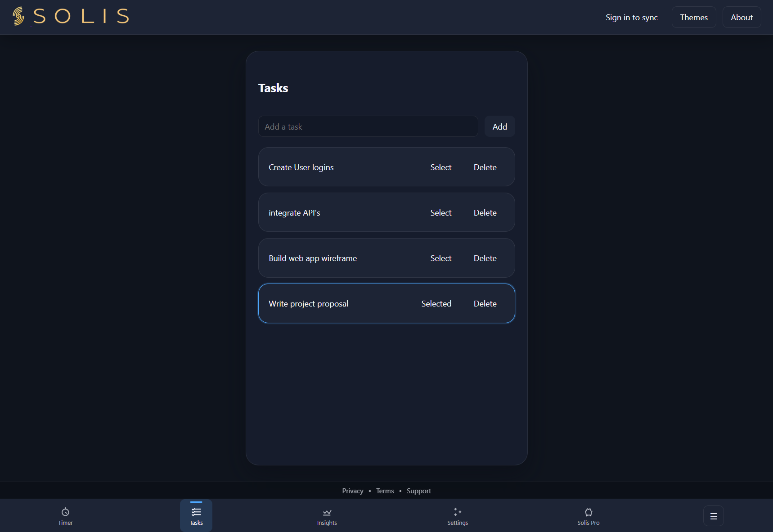
Task: Open the About page
Action: pyautogui.click(x=742, y=17)
